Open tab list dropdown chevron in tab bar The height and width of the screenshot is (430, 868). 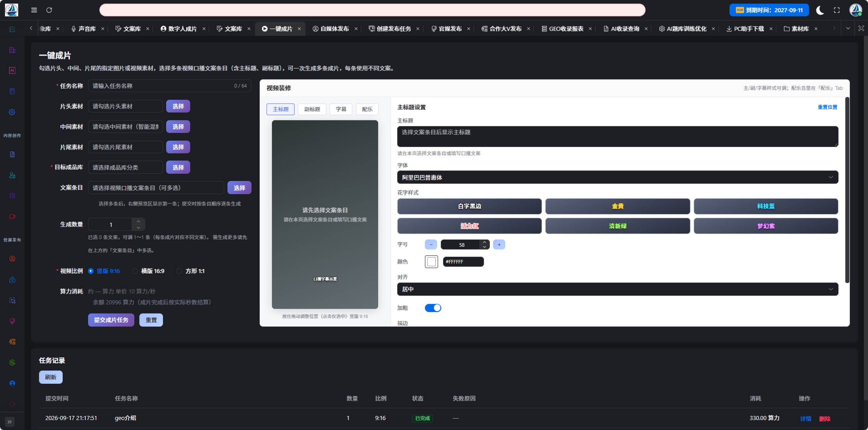coord(848,29)
